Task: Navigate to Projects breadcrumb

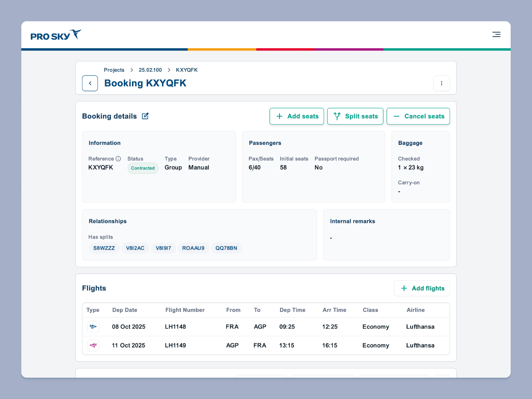Action: click(114, 70)
